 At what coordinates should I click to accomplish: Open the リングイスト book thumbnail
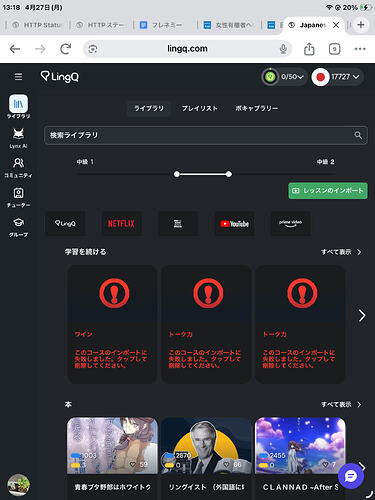[206, 445]
